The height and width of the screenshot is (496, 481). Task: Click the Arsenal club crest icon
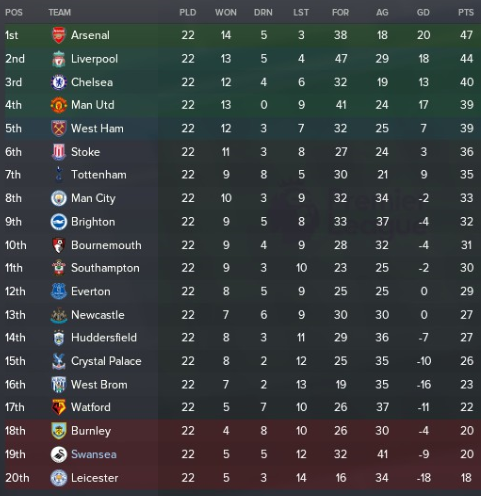pyautogui.click(x=59, y=35)
